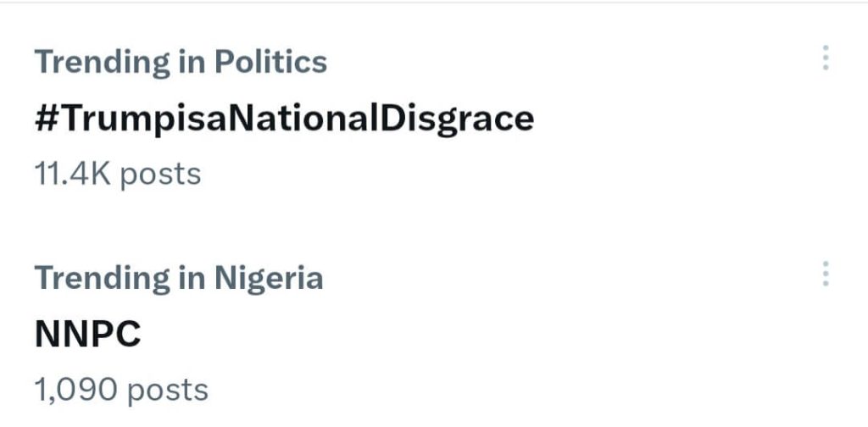View the 1,090 posts about NNPC

pyautogui.click(x=120, y=390)
